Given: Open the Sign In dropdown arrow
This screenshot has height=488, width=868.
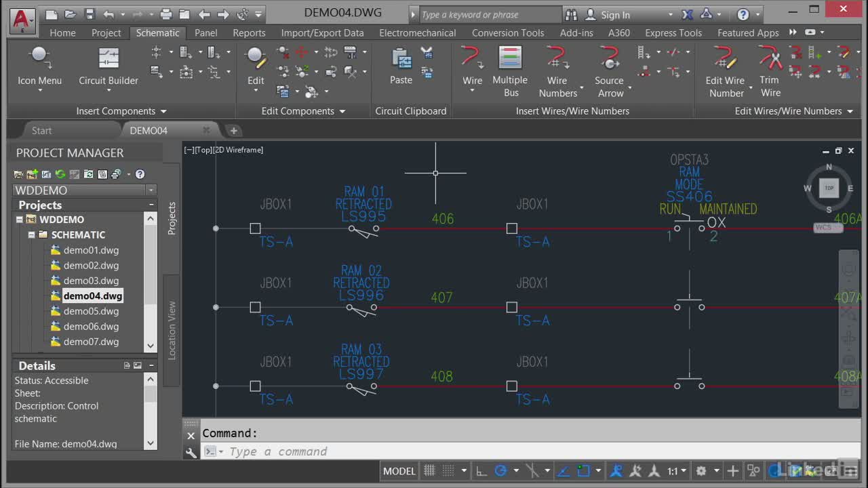Looking at the screenshot, I should 671,15.
